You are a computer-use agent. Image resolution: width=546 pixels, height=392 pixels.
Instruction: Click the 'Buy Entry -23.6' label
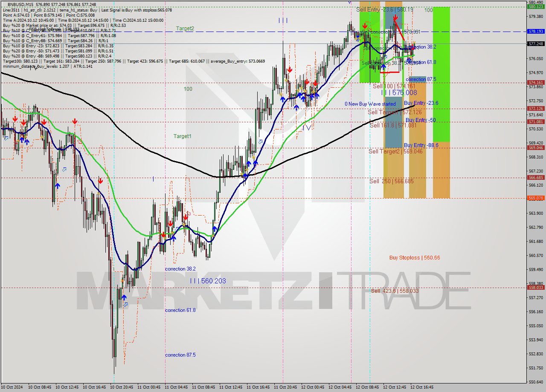[x=421, y=103]
